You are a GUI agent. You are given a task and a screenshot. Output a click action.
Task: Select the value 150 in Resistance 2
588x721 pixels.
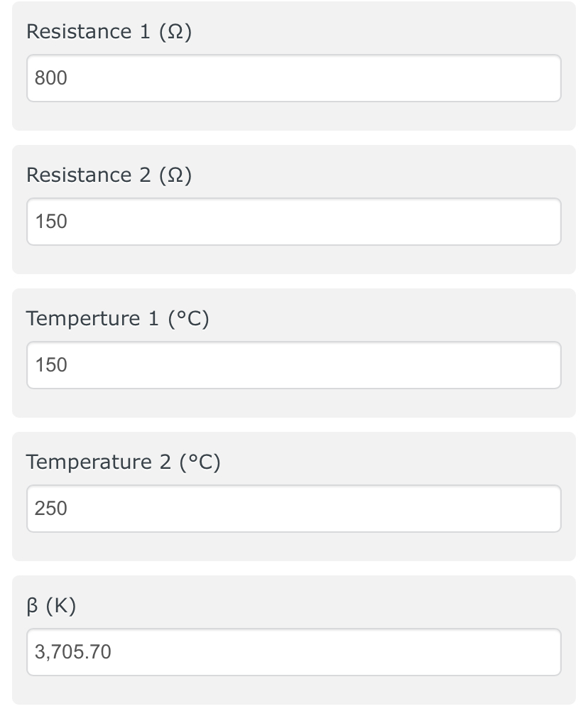[x=50, y=222]
